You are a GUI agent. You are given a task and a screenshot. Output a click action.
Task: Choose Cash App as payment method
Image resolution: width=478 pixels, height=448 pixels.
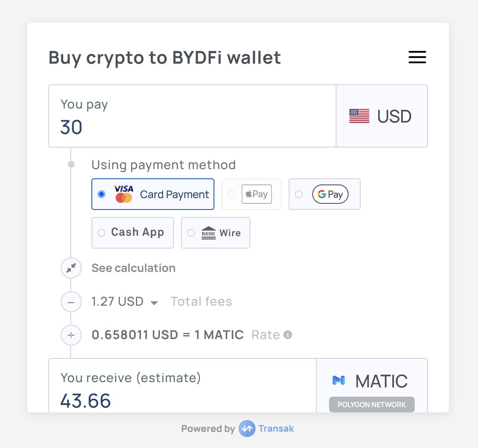point(132,232)
